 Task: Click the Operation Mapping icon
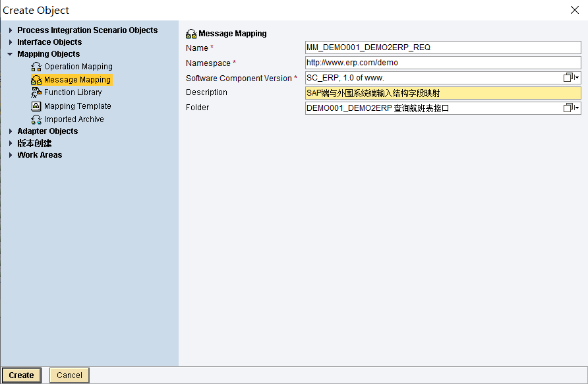pyautogui.click(x=36, y=67)
